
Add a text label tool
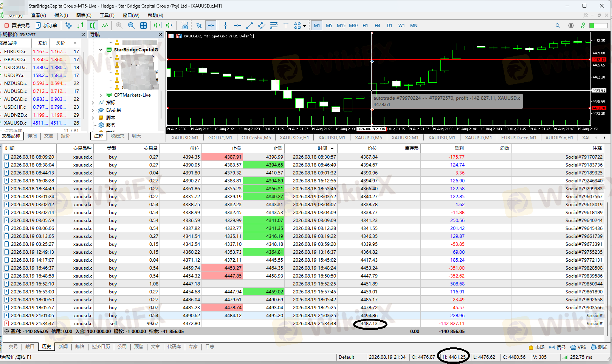286,25
